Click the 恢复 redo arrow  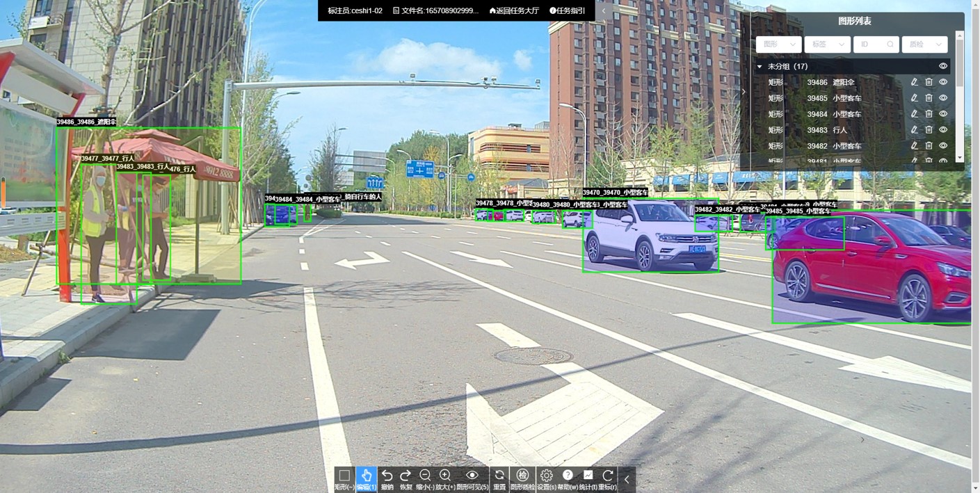[x=405, y=476]
